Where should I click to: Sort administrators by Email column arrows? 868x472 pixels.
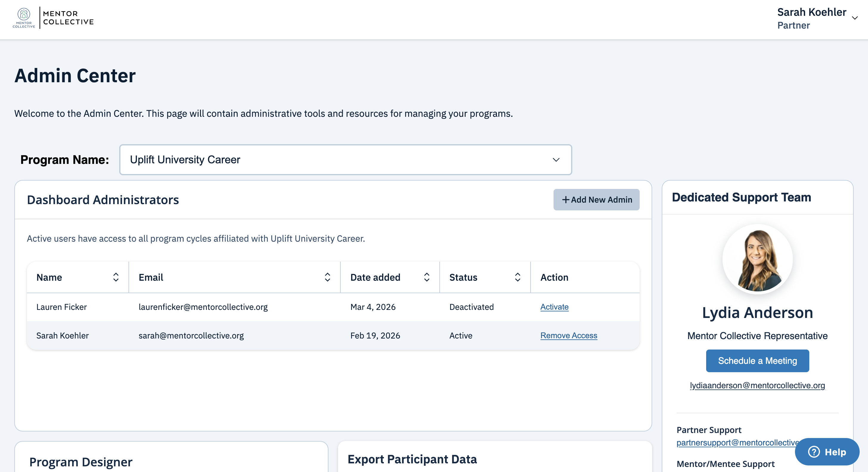click(x=328, y=277)
